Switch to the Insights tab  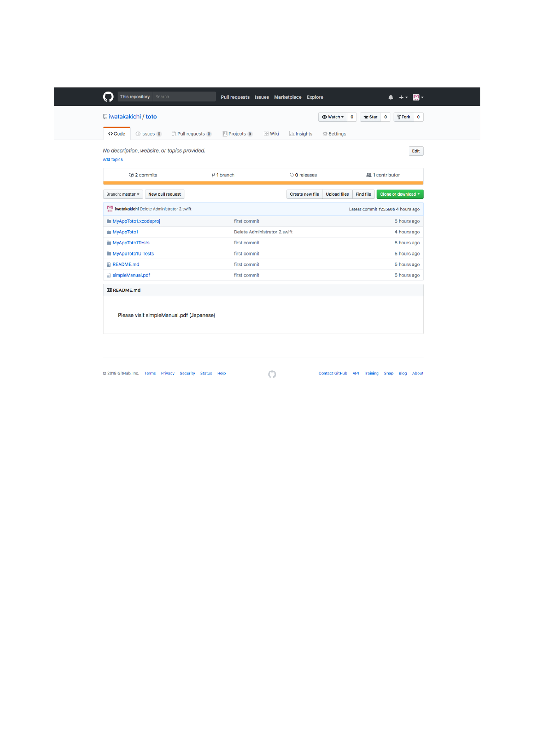301,134
